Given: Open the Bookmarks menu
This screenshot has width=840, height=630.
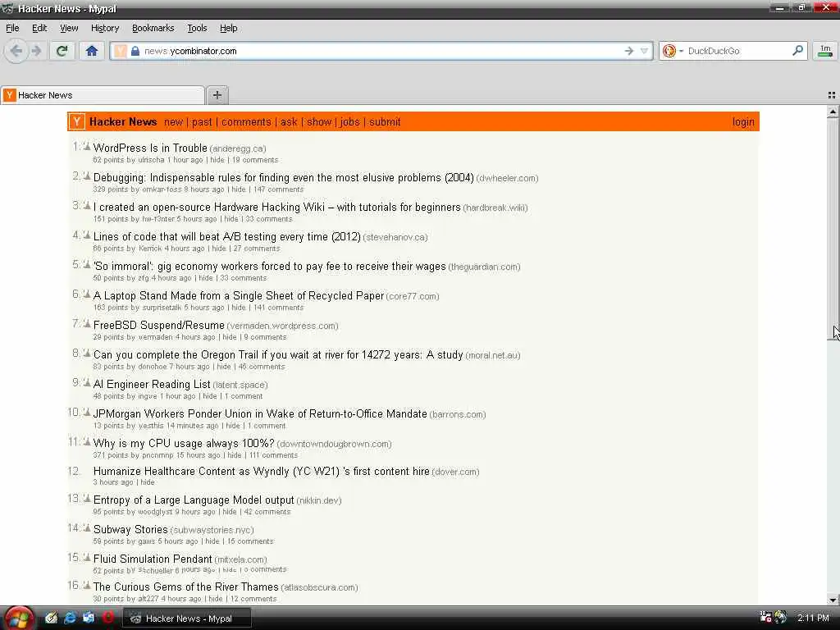Looking at the screenshot, I should click(153, 28).
